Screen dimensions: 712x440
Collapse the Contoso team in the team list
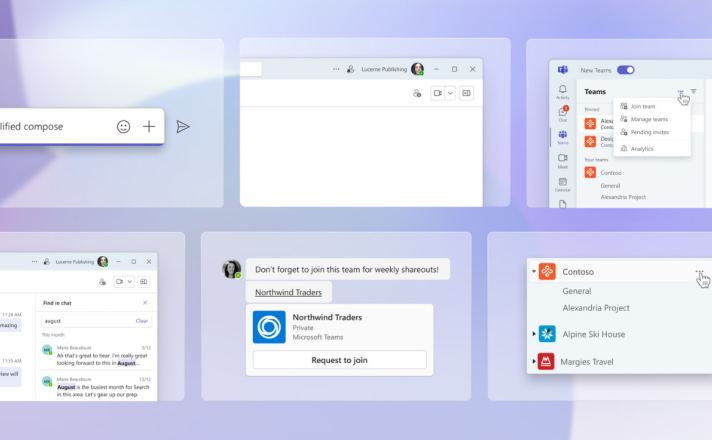[534, 272]
